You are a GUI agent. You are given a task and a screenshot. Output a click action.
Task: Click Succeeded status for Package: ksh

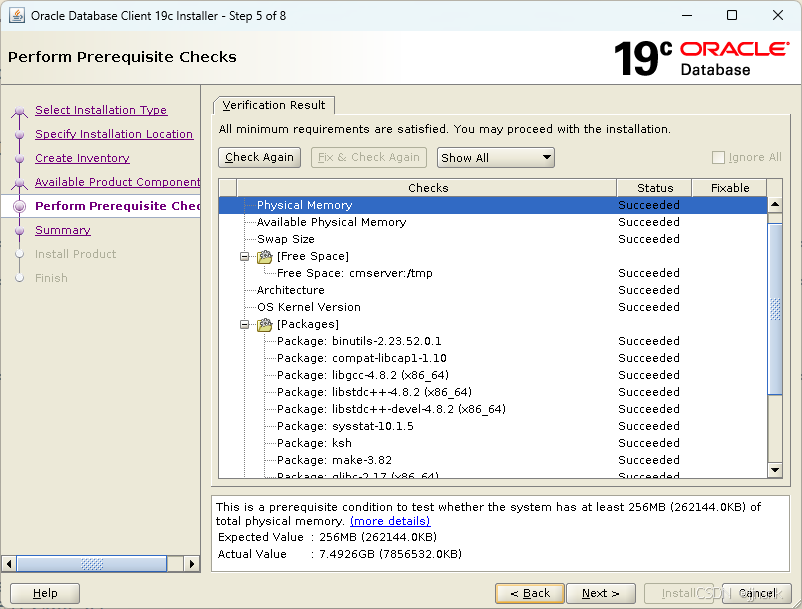649,443
